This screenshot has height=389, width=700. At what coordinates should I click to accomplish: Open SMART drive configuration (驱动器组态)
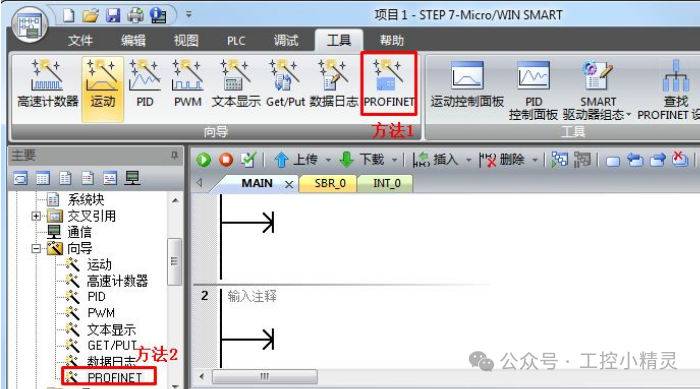[x=597, y=91]
